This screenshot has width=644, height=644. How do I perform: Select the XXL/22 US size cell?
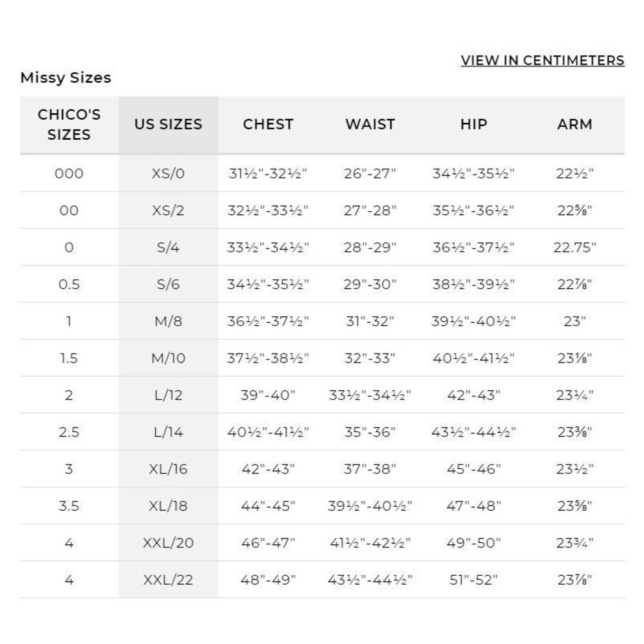pos(168,580)
